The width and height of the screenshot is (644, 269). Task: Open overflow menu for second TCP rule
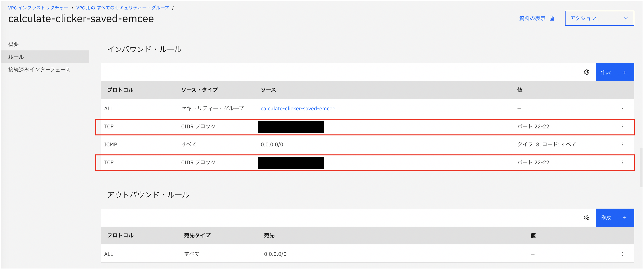tap(622, 163)
